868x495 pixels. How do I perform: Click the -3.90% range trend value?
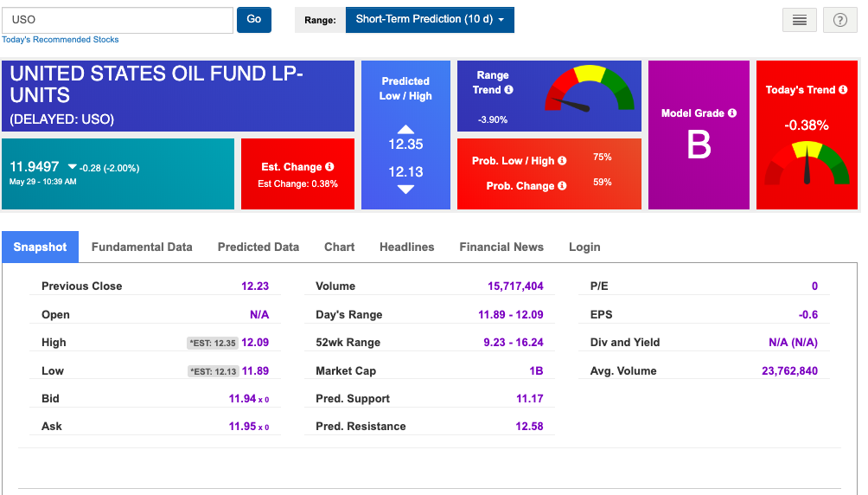click(x=493, y=119)
